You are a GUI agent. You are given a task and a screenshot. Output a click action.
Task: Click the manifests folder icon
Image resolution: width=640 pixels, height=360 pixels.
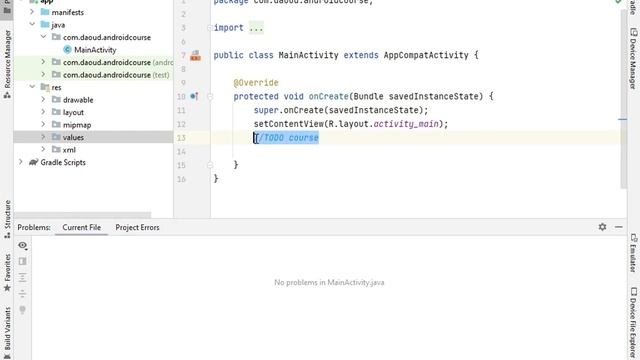click(x=45, y=12)
